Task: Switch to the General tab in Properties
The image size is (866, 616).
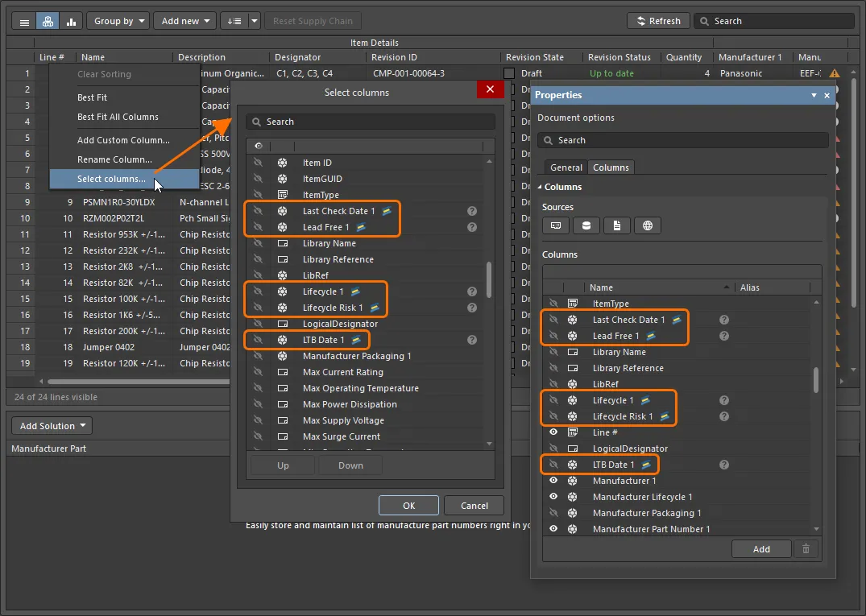Action: pyautogui.click(x=566, y=167)
